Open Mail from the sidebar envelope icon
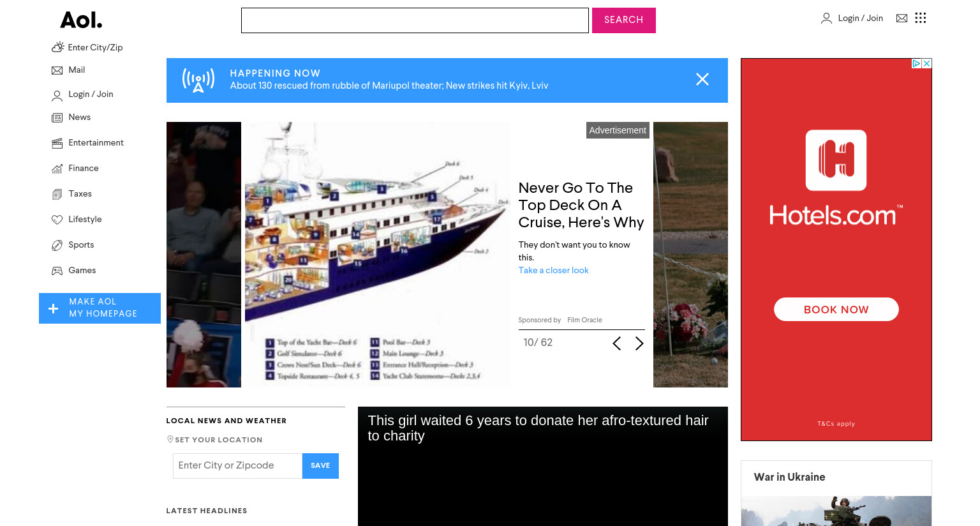This screenshot has width=980, height=526. (x=57, y=70)
